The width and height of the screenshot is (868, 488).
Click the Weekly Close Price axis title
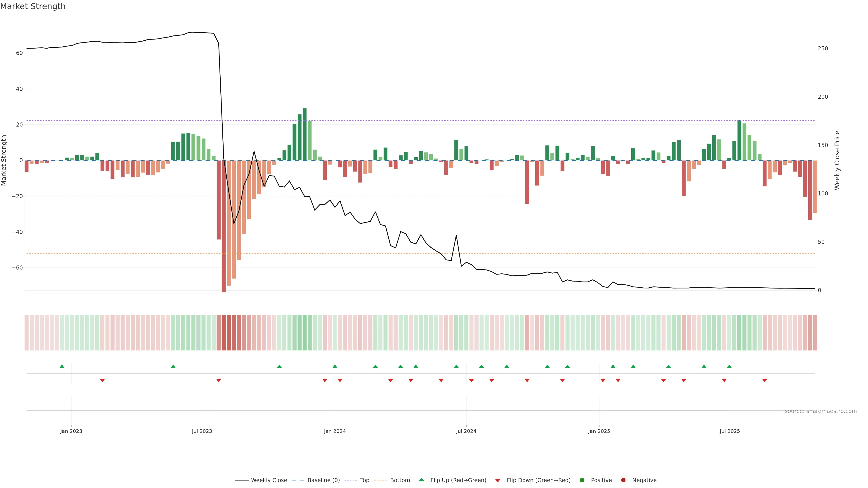pos(837,160)
